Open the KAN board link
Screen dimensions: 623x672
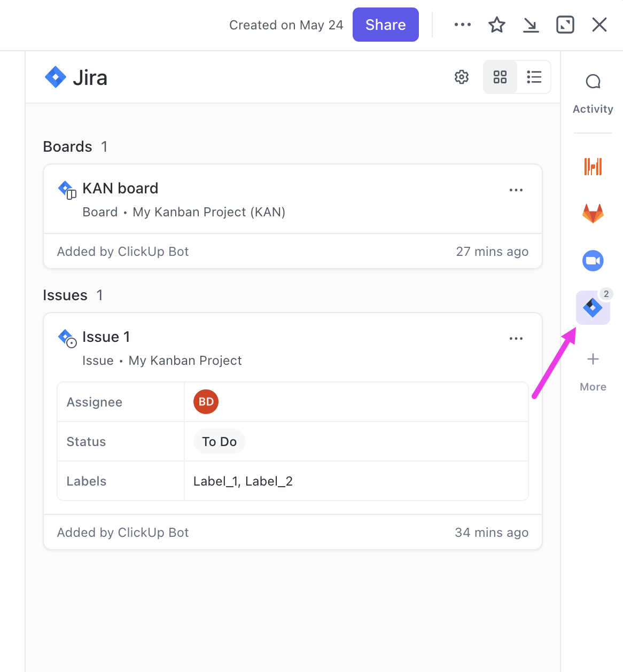[x=120, y=189]
